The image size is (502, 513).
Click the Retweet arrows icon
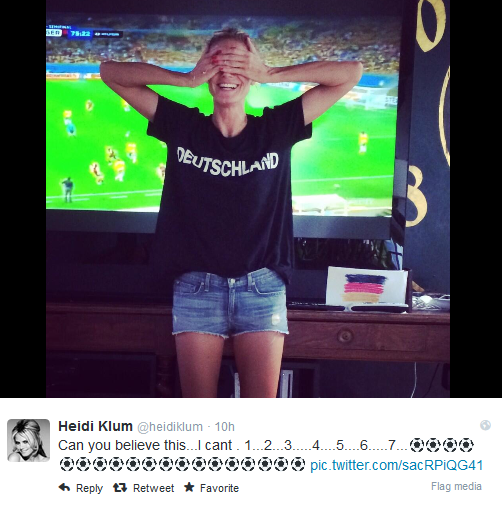coord(120,488)
